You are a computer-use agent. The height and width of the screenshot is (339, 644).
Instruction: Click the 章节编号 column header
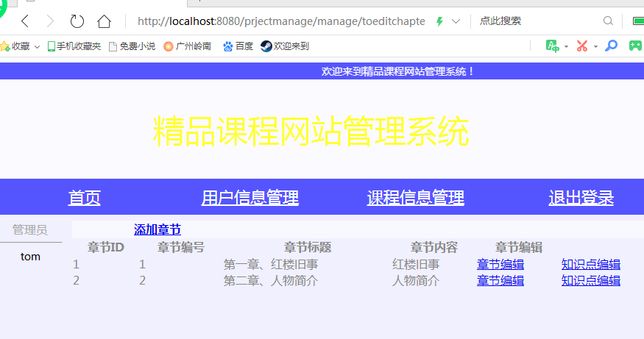tap(181, 248)
